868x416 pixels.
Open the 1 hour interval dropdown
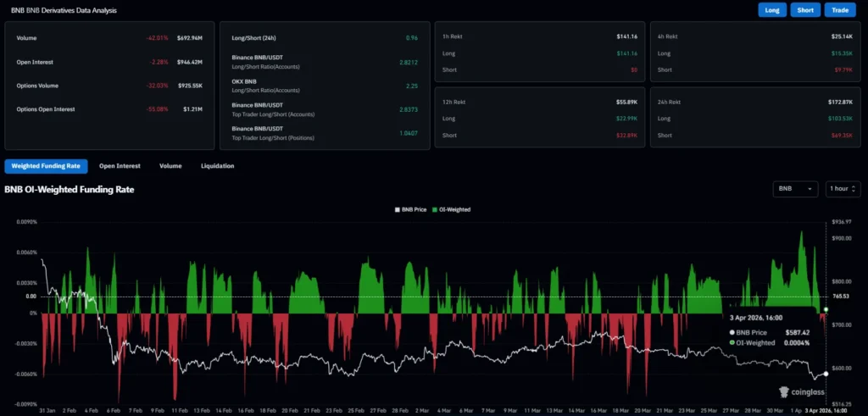point(843,189)
